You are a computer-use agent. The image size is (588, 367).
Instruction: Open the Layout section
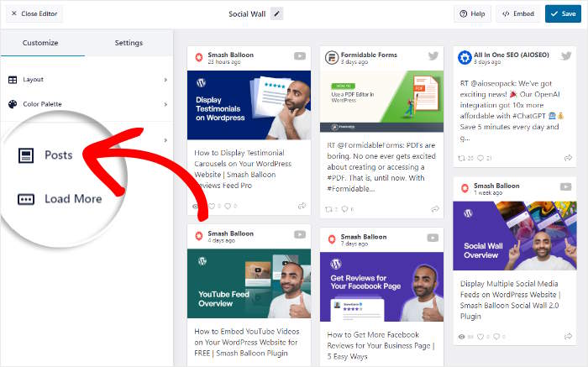click(x=87, y=80)
